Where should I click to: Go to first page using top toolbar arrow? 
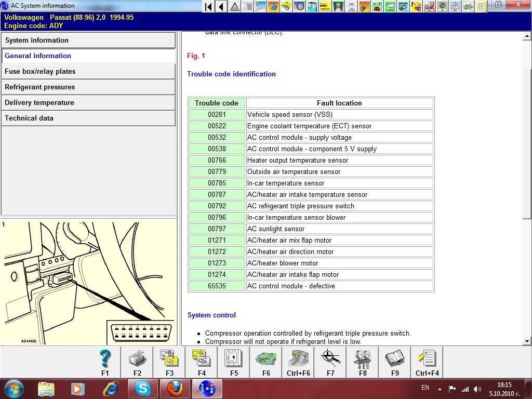pyautogui.click(x=208, y=6)
